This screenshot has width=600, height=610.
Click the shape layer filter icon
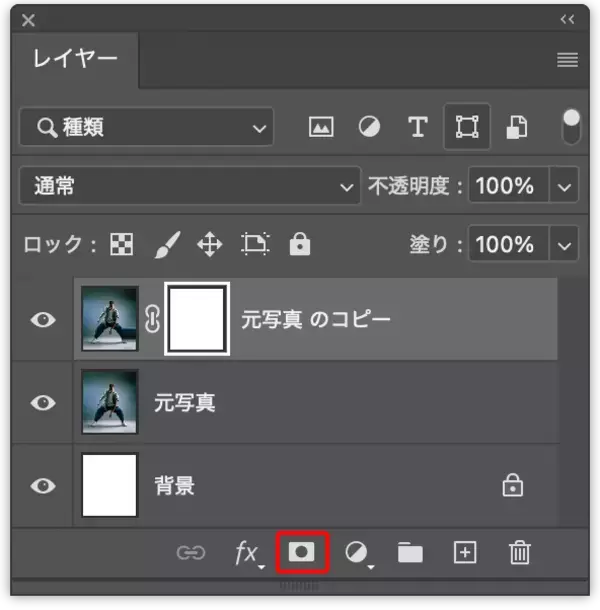(467, 127)
